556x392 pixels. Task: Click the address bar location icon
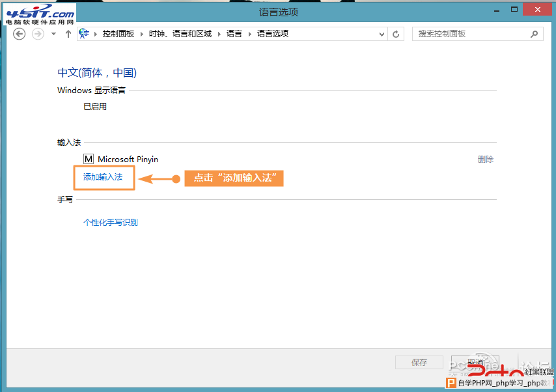point(84,34)
